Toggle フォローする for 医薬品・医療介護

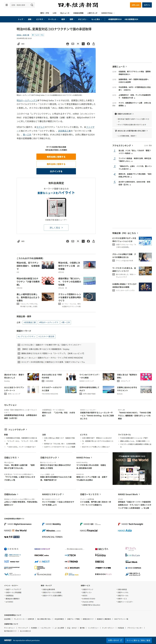38,35
